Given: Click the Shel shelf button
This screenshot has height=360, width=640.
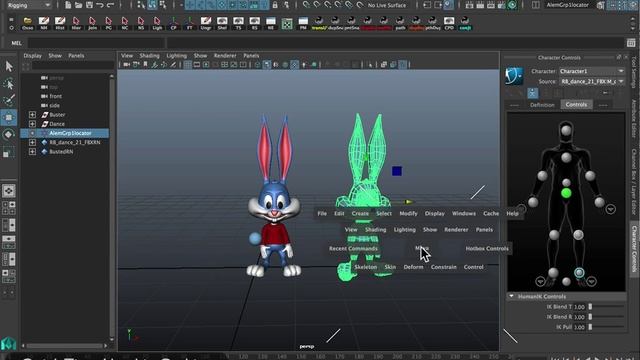Looking at the screenshot, I should (222, 23).
